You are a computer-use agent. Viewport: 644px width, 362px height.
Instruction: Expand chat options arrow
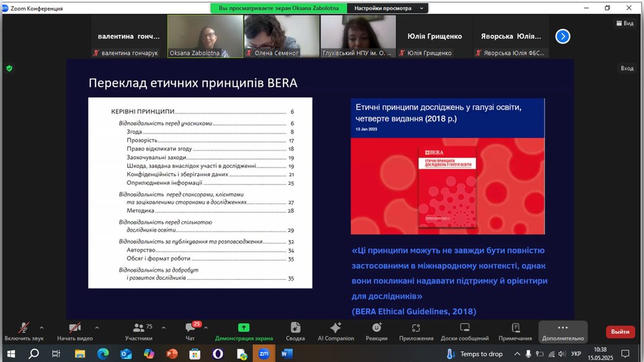coord(206,327)
